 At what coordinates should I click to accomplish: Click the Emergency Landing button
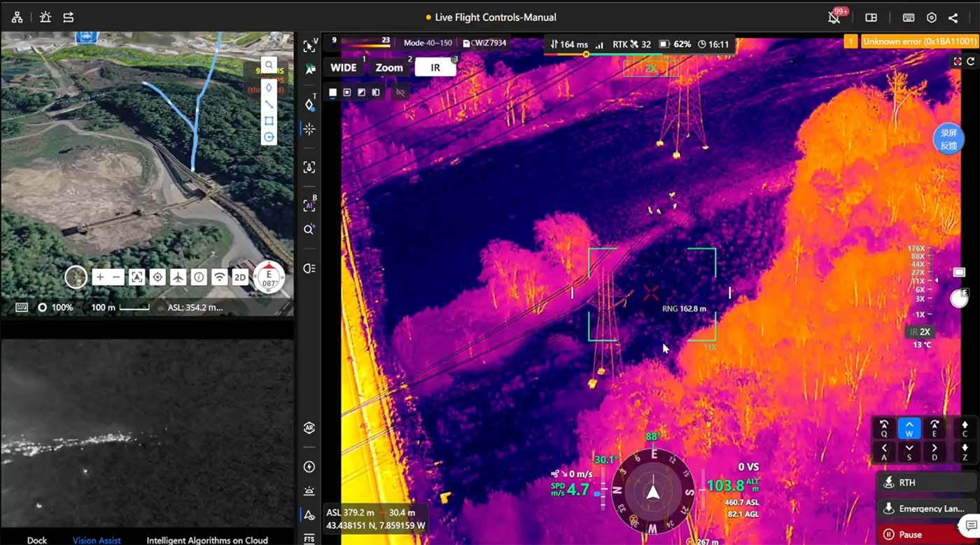click(x=927, y=509)
